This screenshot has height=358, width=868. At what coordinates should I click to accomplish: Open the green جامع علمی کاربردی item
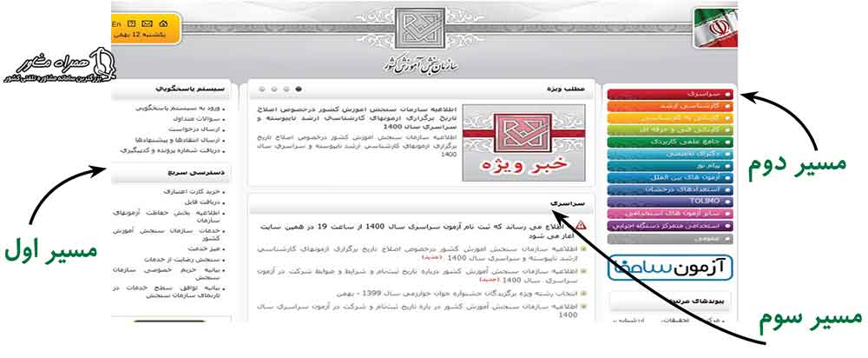(670, 142)
